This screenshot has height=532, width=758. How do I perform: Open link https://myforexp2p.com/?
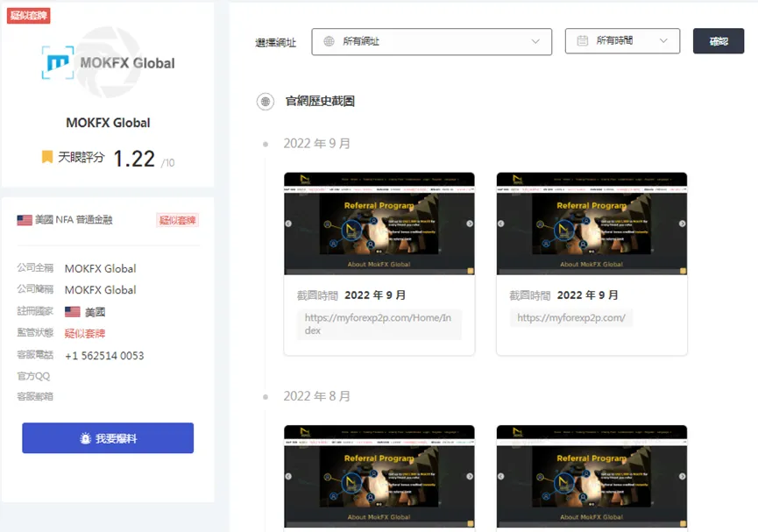pos(571,318)
